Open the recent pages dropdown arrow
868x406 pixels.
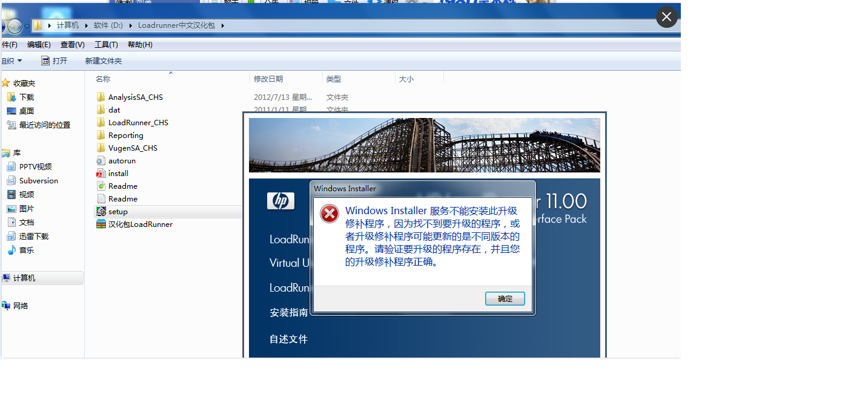pyautogui.click(x=27, y=26)
